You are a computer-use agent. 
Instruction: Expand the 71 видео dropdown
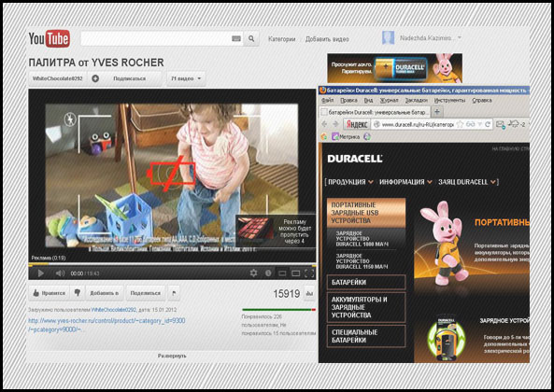pyautogui.click(x=186, y=78)
